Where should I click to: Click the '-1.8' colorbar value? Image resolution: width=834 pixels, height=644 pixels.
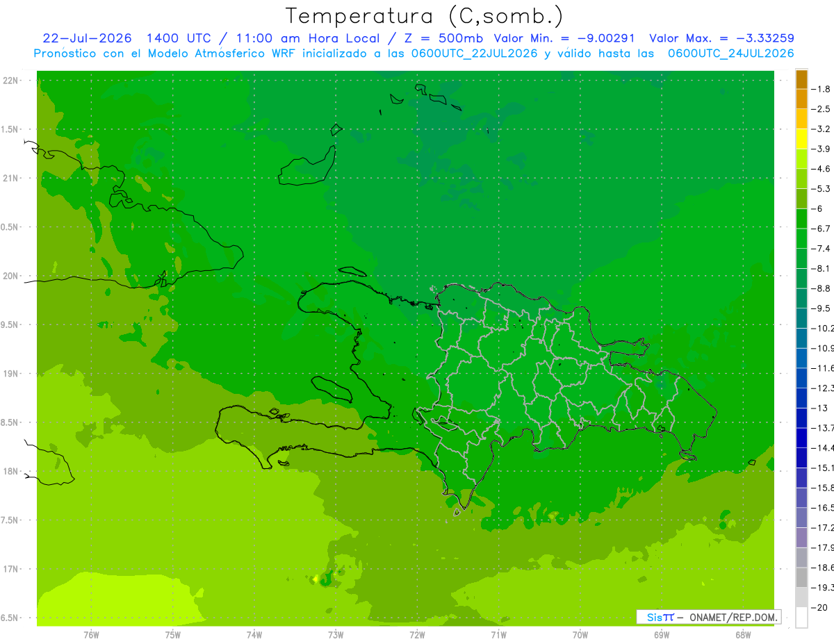tap(822, 89)
